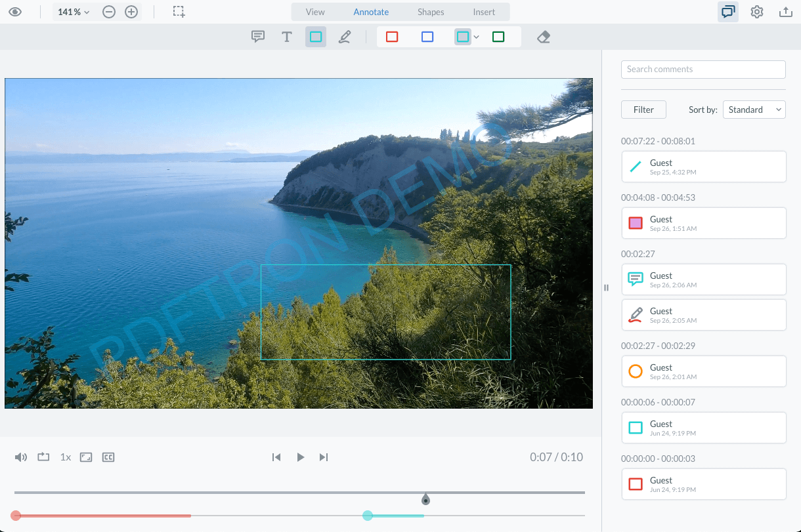Open the cyan rectangle annotation, Jun 24 00:00:06
The image size is (801, 532).
(703, 428)
